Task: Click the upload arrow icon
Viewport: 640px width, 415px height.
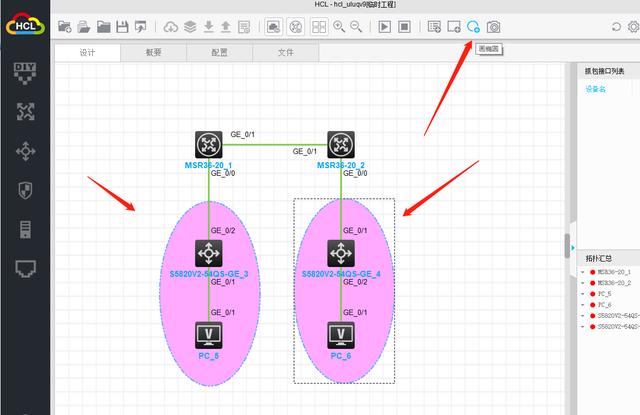Action: point(226,27)
